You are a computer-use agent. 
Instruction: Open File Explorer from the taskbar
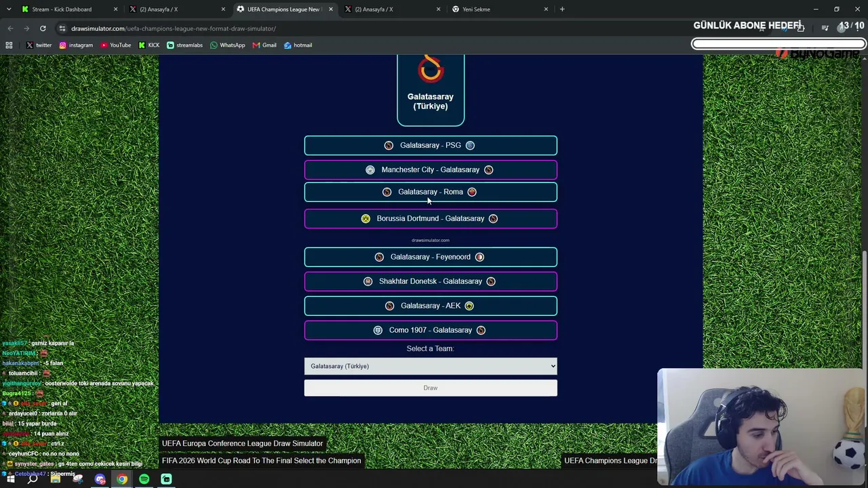point(56,479)
